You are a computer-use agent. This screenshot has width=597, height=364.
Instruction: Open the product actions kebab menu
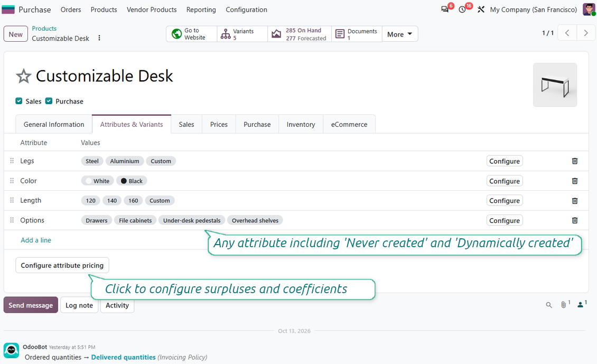pyautogui.click(x=99, y=38)
